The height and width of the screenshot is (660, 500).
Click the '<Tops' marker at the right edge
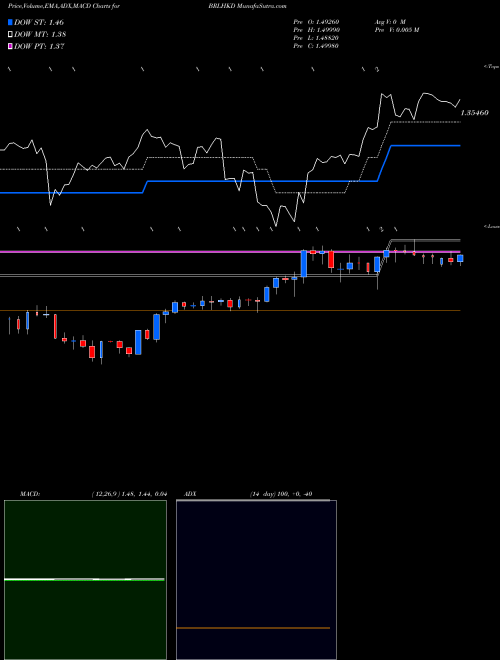click(492, 67)
